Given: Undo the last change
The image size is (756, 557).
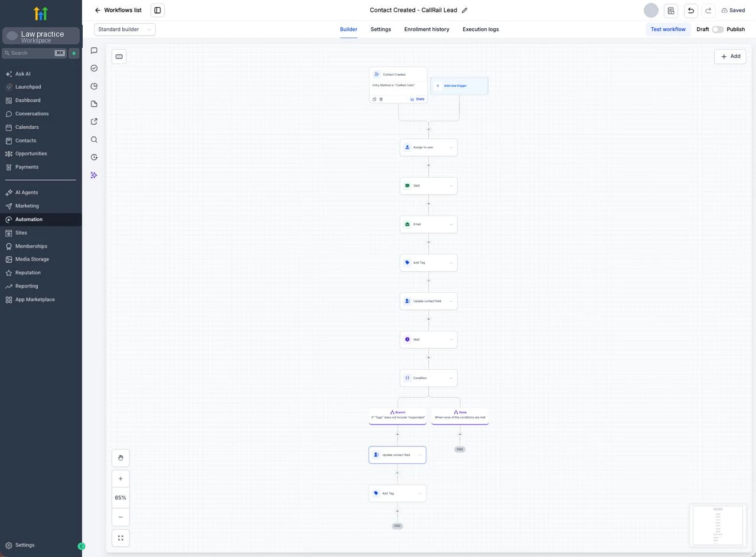Looking at the screenshot, I should click(x=690, y=11).
